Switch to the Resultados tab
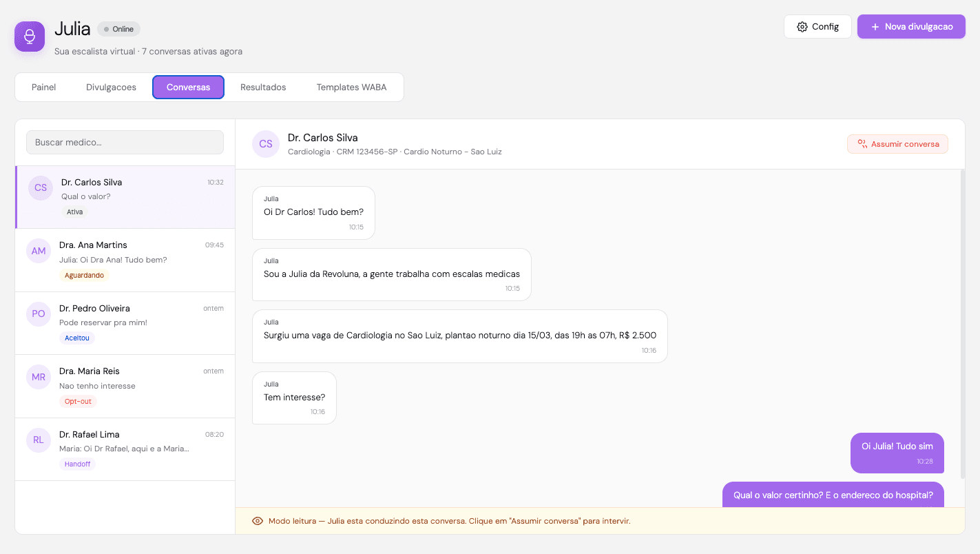The image size is (980, 554). [x=263, y=87]
